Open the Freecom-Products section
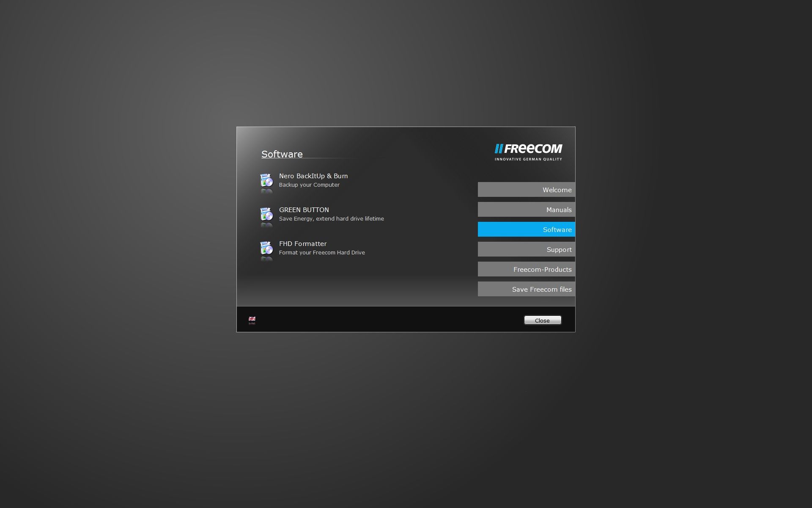 pyautogui.click(x=527, y=269)
